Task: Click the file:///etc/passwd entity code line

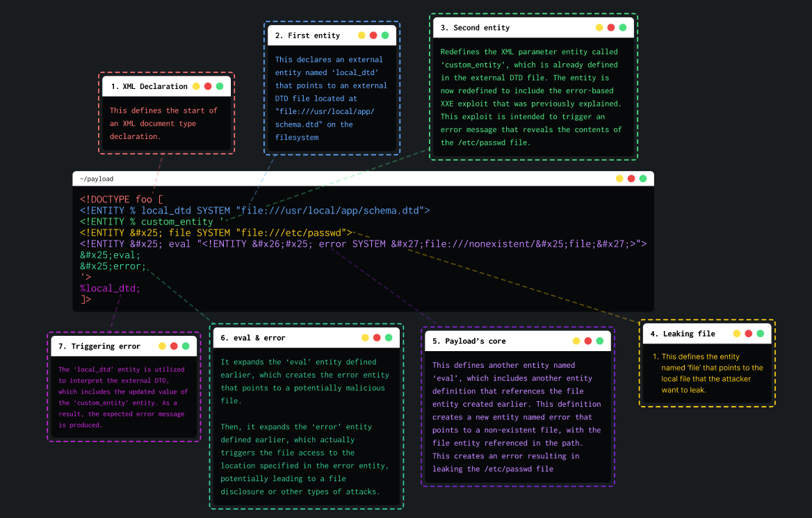Action: (216, 233)
